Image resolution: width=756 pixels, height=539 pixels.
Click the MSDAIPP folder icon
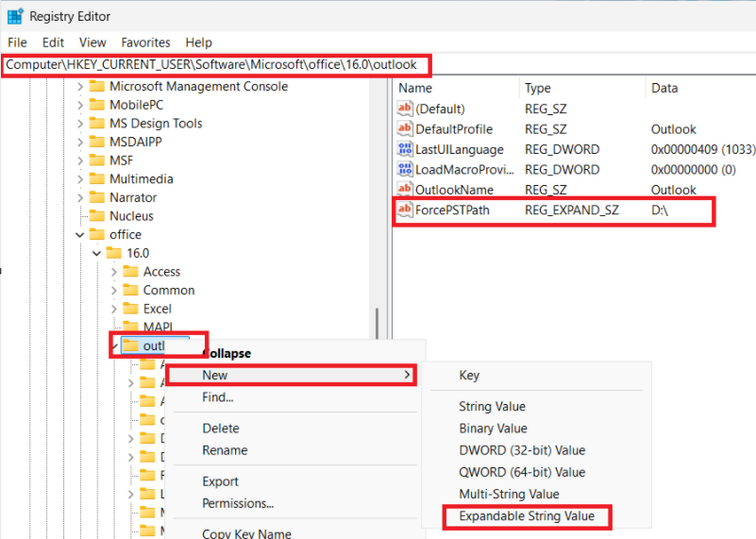pyautogui.click(x=97, y=142)
